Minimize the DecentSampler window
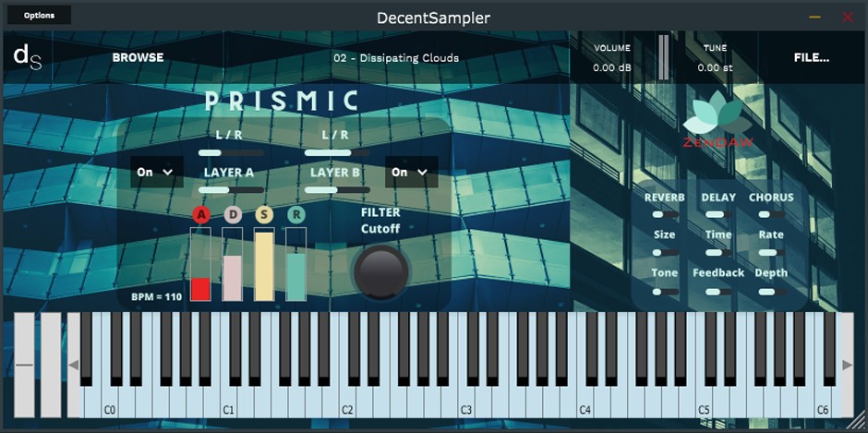 [814, 18]
